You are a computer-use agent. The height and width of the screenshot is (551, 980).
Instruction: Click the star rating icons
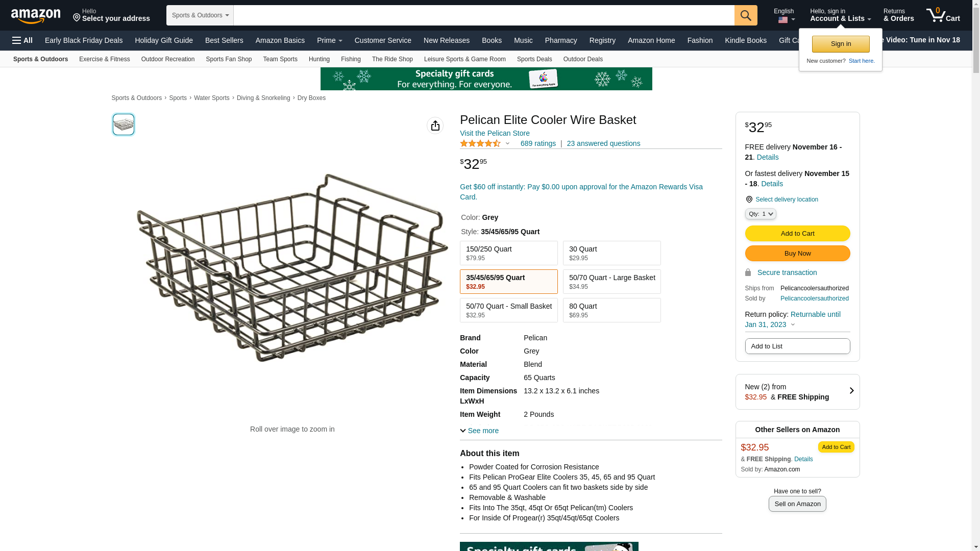(x=480, y=144)
